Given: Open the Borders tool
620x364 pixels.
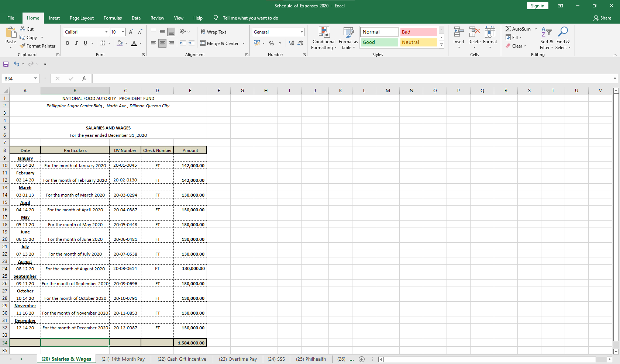Looking at the screenshot, I should [x=103, y=43].
